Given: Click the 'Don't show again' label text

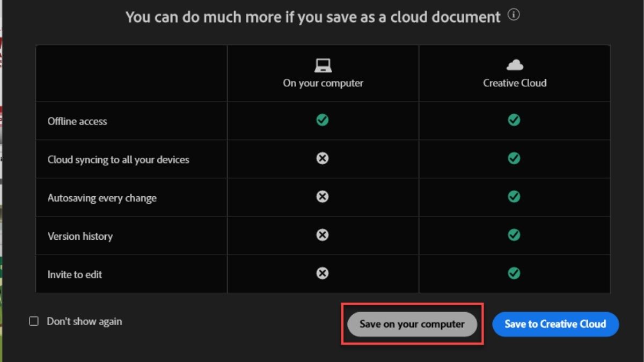Looking at the screenshot, I should coord(84,321).
